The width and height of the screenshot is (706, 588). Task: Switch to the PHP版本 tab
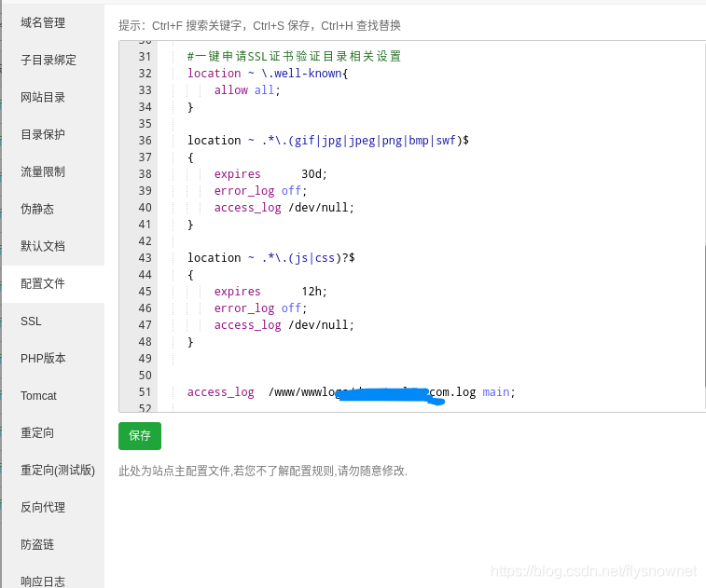tap(43, 358)
